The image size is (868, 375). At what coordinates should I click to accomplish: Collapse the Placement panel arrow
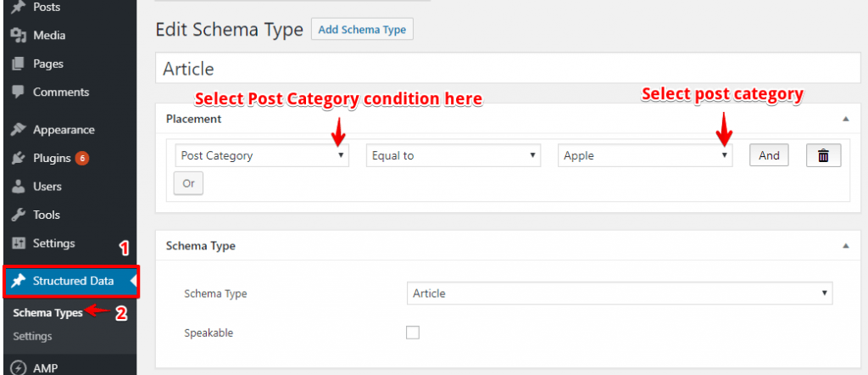tap(845, 119)
